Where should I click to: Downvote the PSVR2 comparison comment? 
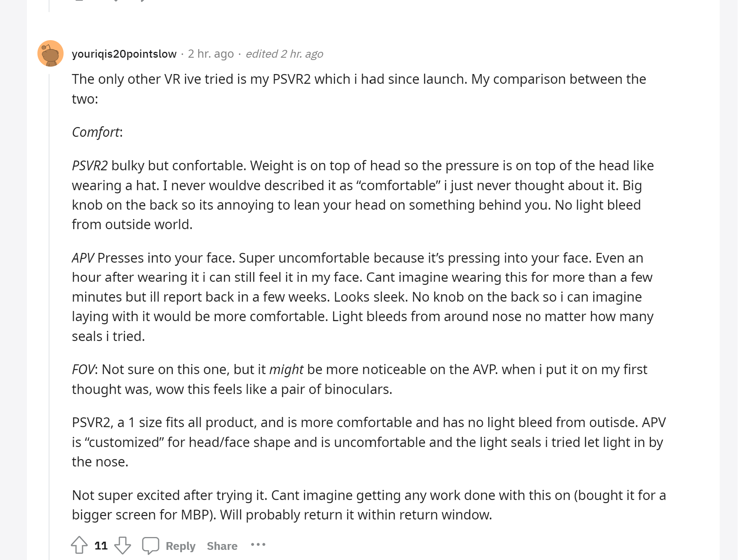[x=122, y=545]
